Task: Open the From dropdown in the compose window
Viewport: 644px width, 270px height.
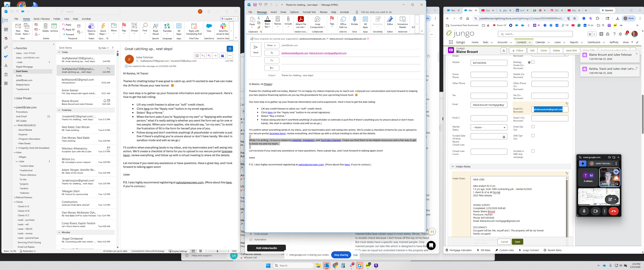Action: pos(271,45)
